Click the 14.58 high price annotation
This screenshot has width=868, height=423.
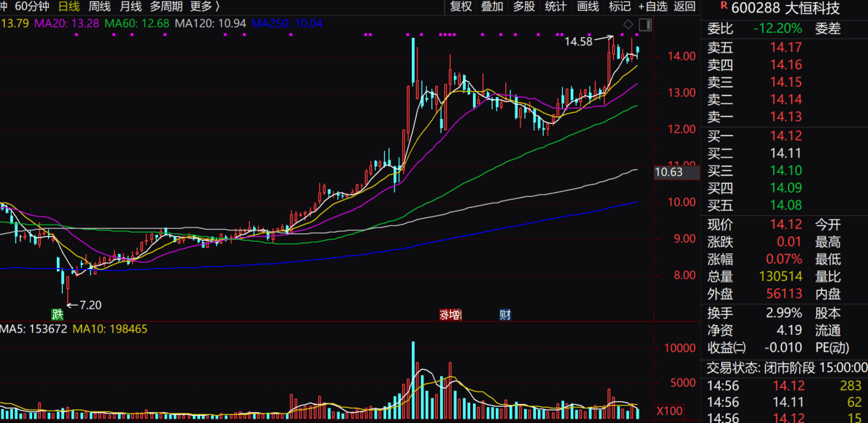tap(578, 42)
